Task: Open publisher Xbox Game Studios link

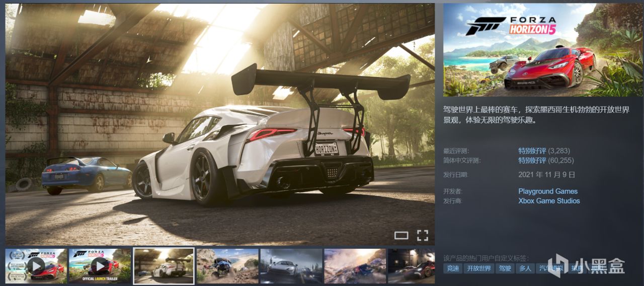Action: (x=549, y=201)
